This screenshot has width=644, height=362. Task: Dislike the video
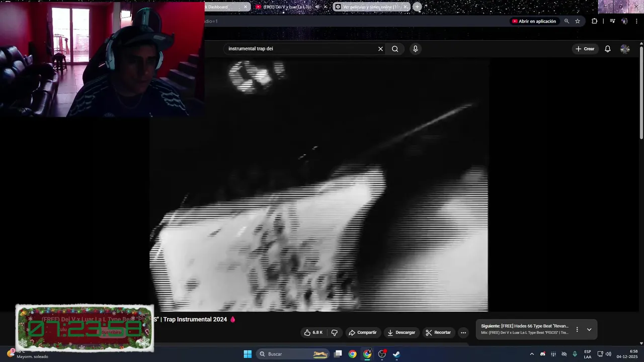pos(334,332)
